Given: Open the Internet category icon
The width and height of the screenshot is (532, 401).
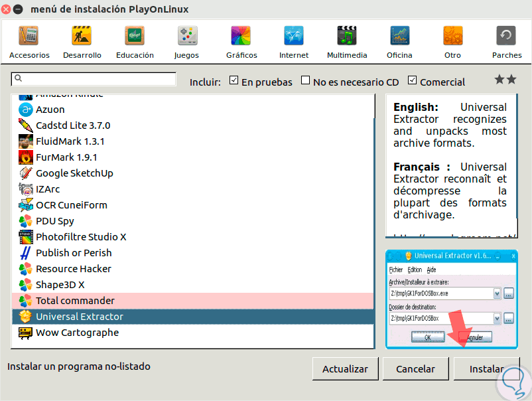Looking at the screenshot, I should tap(294, 36).
